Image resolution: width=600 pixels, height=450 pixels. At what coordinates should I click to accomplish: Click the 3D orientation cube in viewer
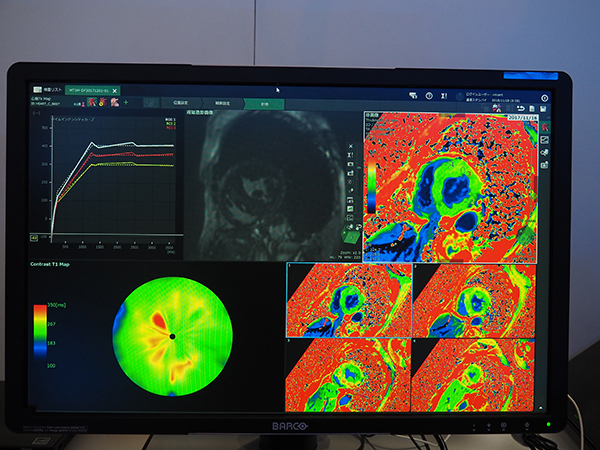click(351, 237)
